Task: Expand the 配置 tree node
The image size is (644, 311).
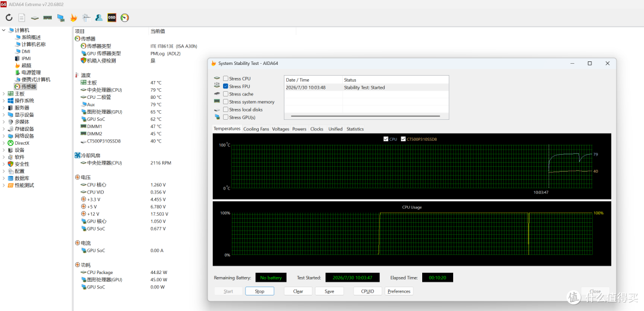Action: tap(4, 171)
